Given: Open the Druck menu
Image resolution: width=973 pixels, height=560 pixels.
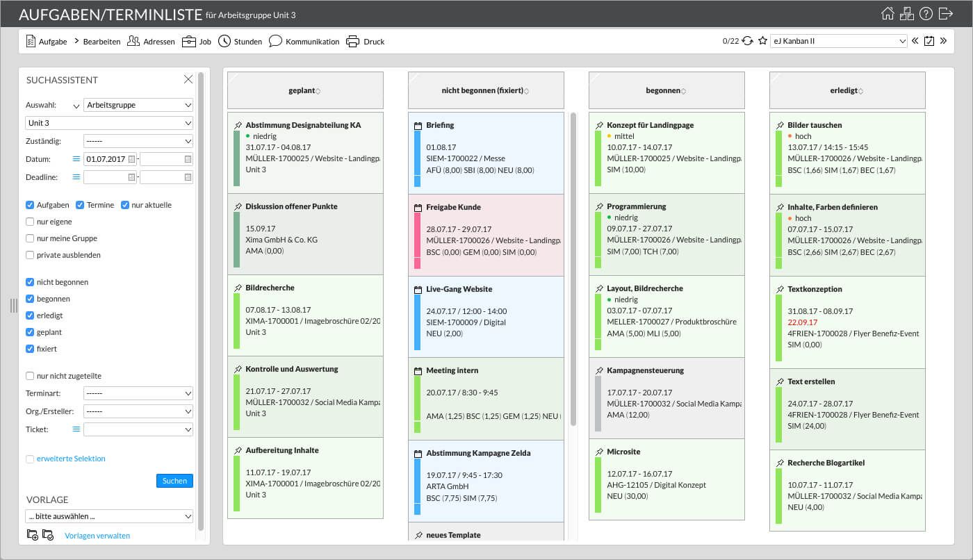Looking at the screenshot, I should click(x=365, y=42).
